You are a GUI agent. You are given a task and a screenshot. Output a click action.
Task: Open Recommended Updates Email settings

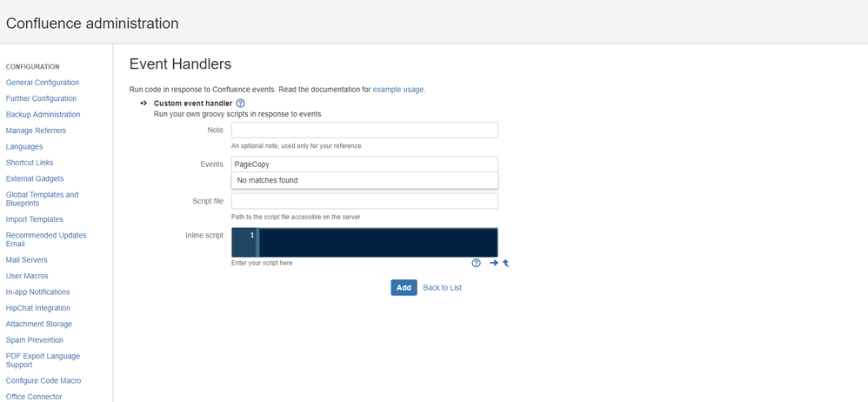point(46,239)
